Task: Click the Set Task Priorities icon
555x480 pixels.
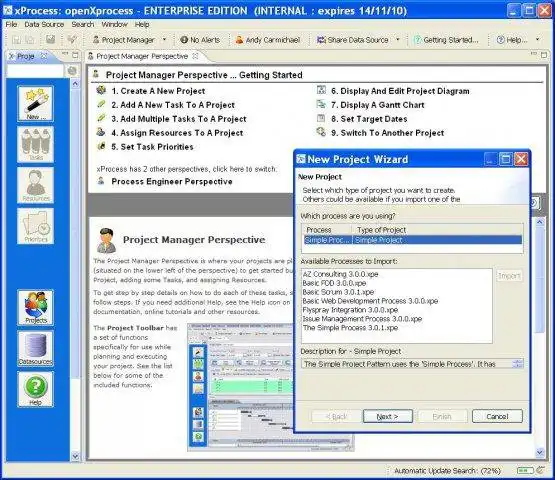Action: (x=101, y=146)
